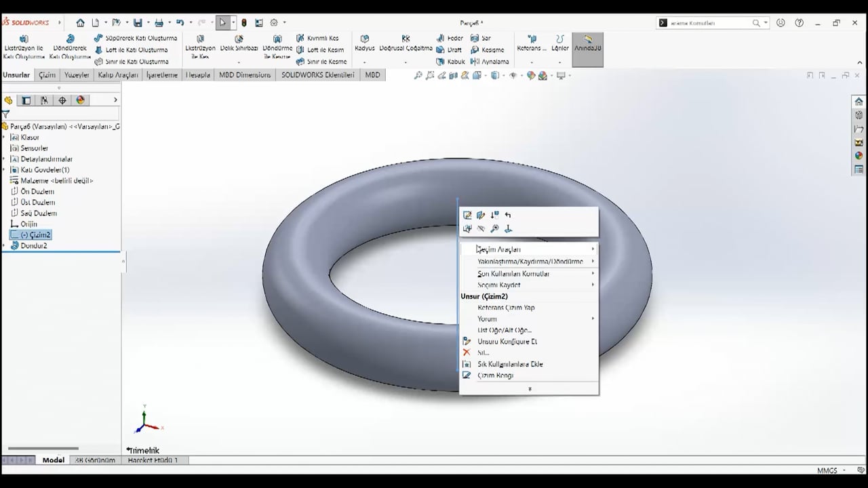Open the DisplayManager color ball tab
The height and width of the screenshot is (488, 868).
tap(80, 100)
